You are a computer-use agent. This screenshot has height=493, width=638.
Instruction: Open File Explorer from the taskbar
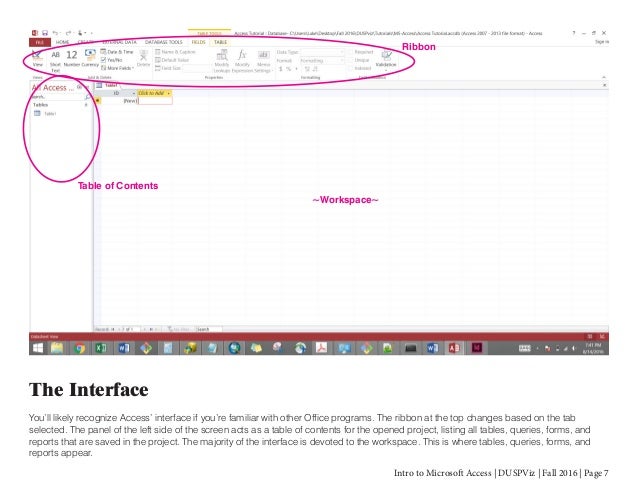[x=57, y=348]
